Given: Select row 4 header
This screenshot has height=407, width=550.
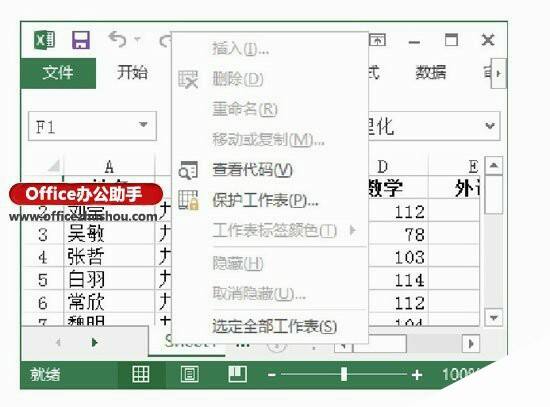Looking at the screenshot, I should (x=43, y=257).
